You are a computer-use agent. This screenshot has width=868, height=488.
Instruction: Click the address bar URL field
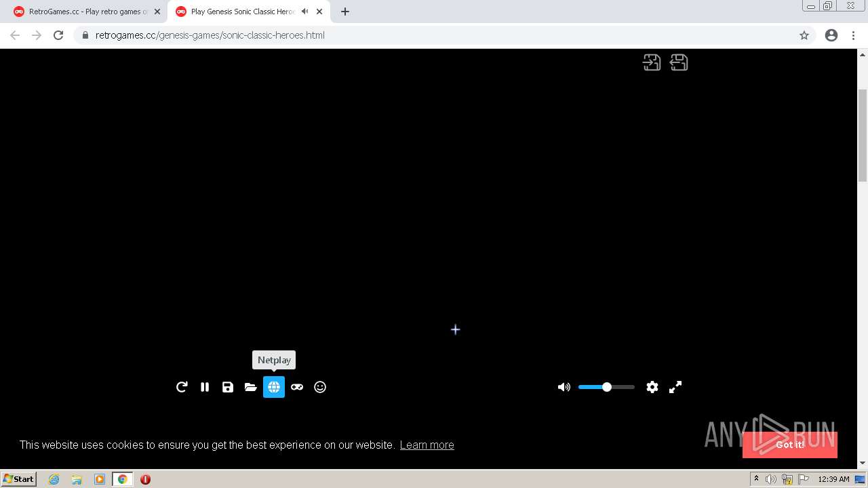point(444,35)
